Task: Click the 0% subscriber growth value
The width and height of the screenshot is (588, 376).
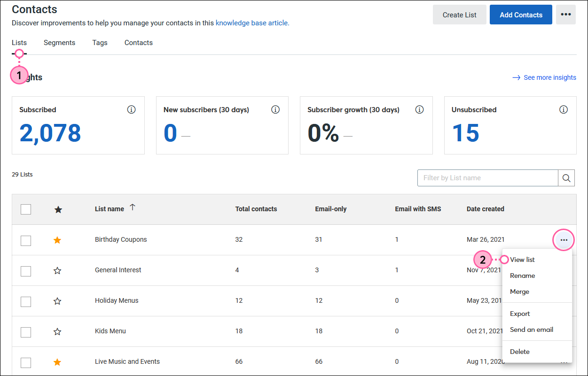Action: (x=323, y=133)
